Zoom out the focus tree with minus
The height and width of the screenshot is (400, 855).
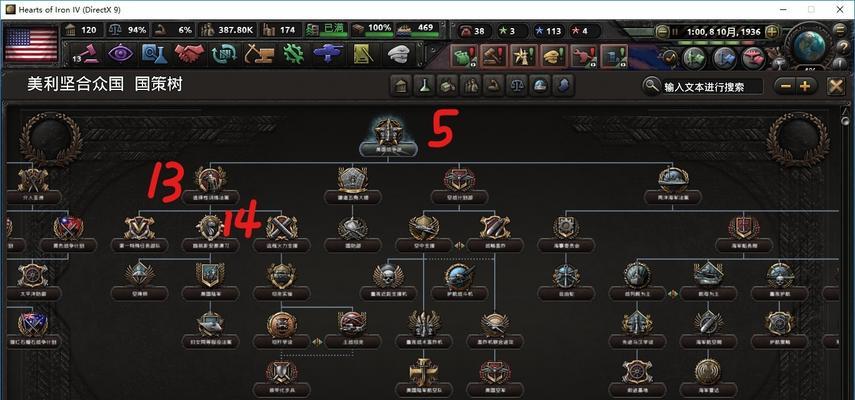point(785,86)
